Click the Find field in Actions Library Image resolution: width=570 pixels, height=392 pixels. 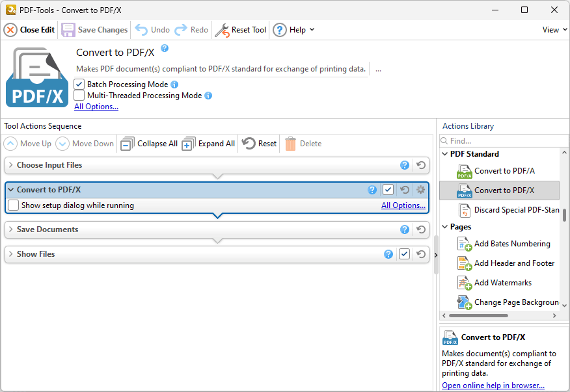tap(504, 140)
